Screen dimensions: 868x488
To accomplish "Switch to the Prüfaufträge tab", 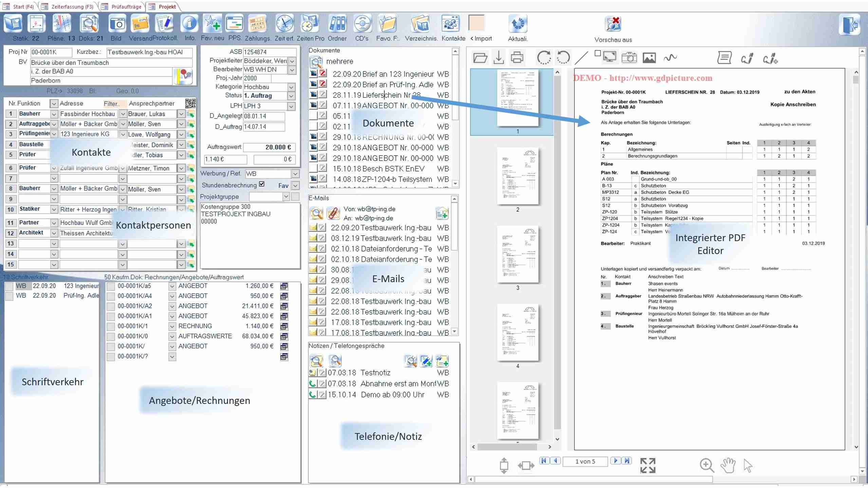I will [x=123, y=6].
